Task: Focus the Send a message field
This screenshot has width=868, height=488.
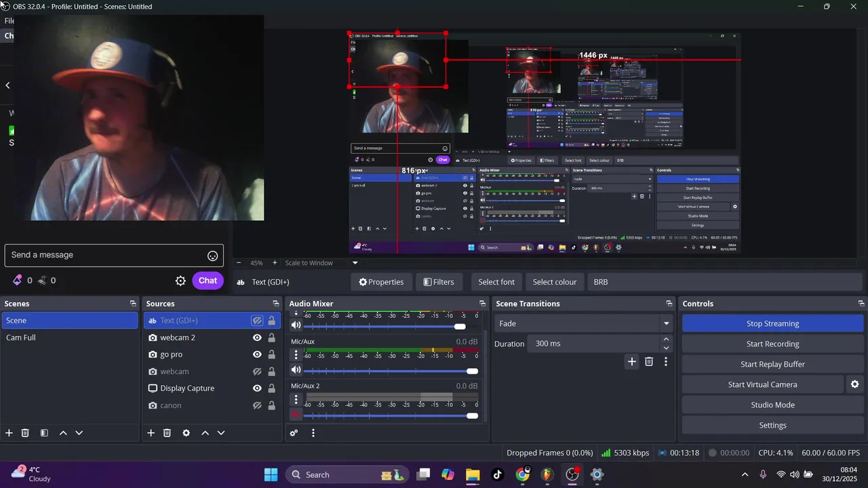Action: 114,256
